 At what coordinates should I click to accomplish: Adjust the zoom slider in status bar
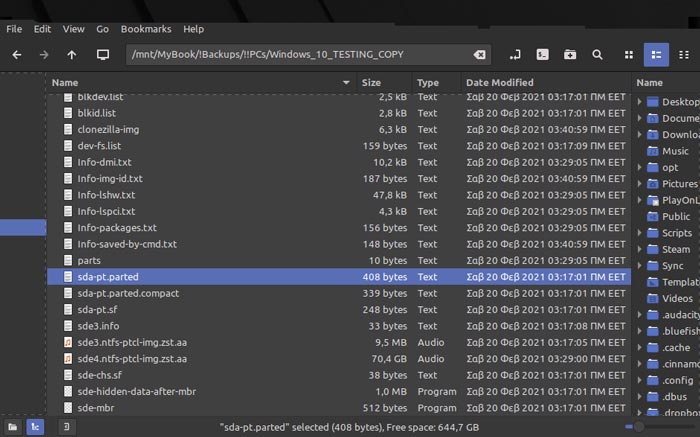pos(639,427)
